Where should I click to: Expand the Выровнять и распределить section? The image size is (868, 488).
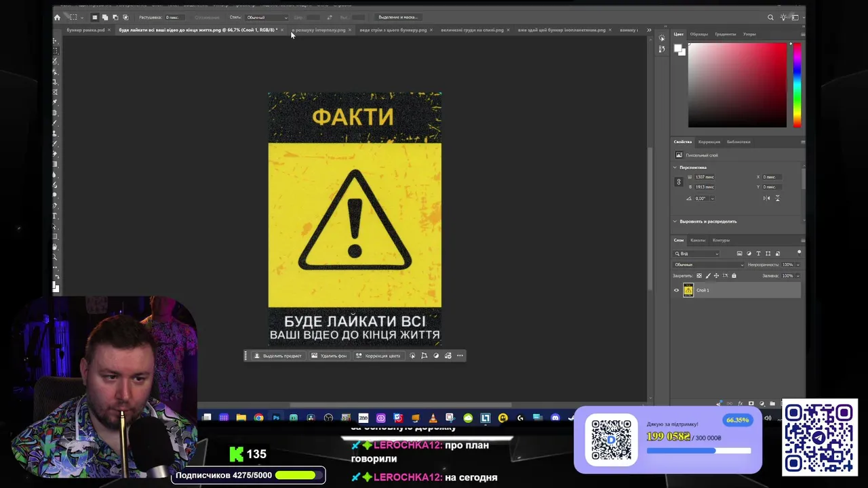[675, 222]
